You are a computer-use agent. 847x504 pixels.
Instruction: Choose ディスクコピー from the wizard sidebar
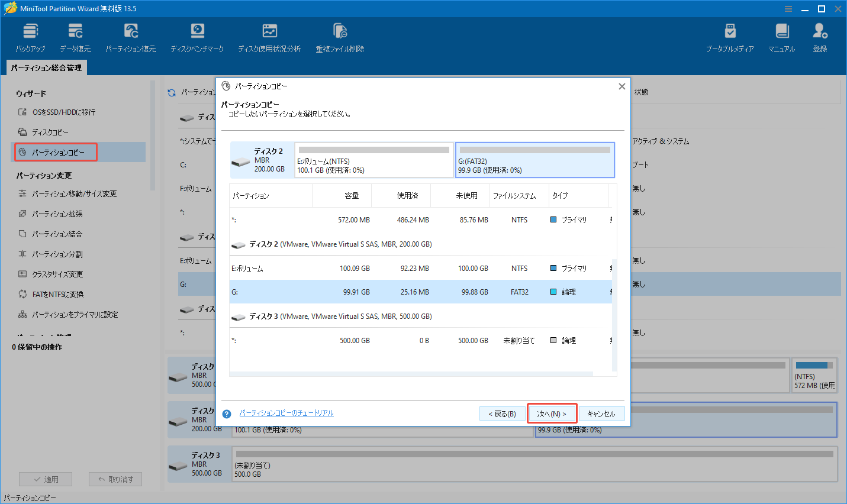click(50, 132)
